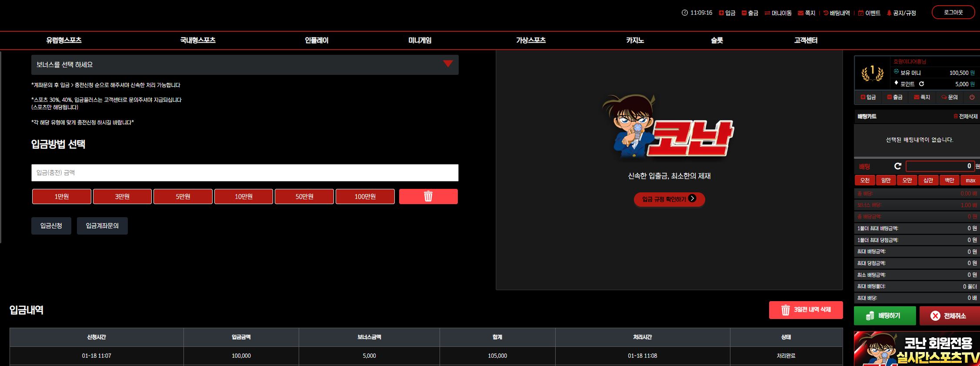Screen dimensions: 980x366
Task: Click 전체삭제 trash in betting cart
Action: (965, 116)
